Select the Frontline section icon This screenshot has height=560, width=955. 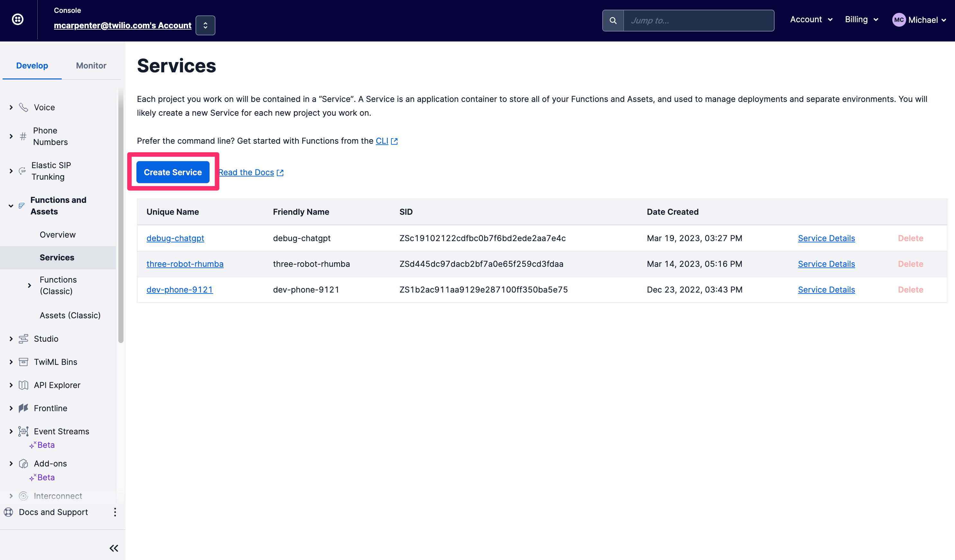pos(23,408)
